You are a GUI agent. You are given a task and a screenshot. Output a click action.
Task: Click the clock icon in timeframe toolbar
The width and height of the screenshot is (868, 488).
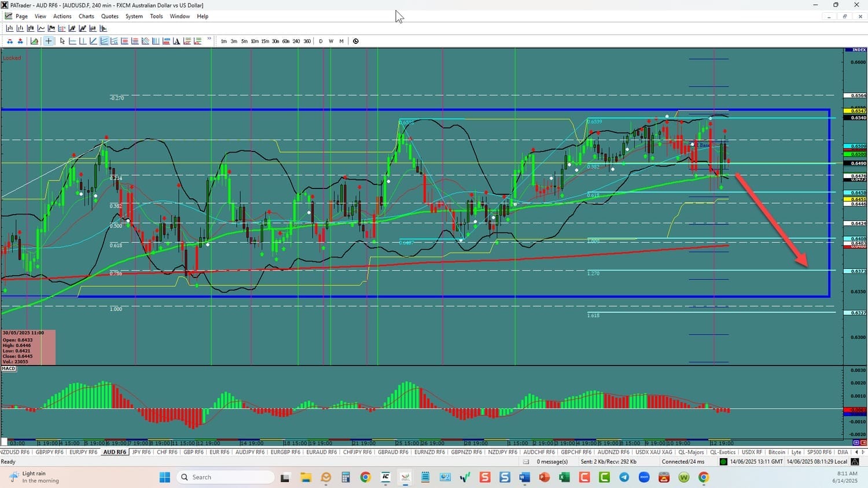coord(355,41)
